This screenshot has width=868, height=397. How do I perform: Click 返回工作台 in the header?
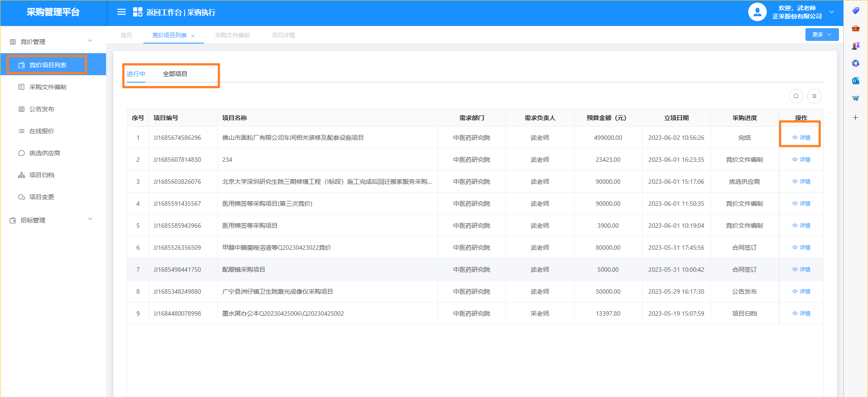point(164,12)
